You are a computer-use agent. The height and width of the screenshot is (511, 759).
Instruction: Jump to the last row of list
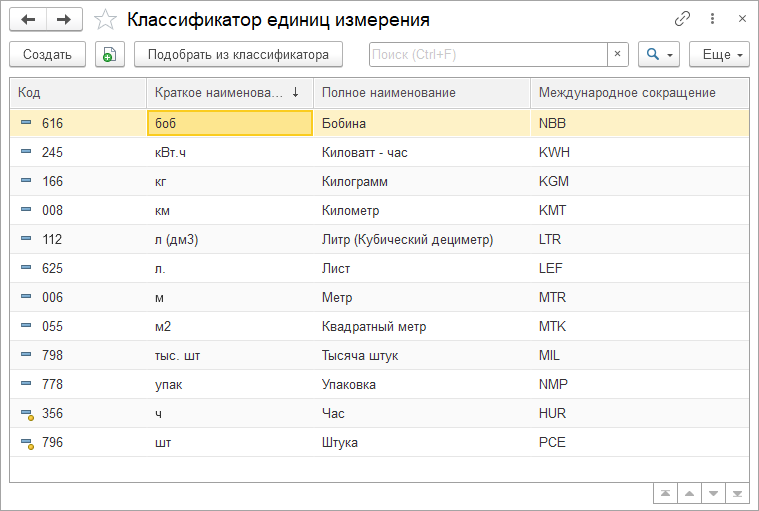click(x=738, y=493)
